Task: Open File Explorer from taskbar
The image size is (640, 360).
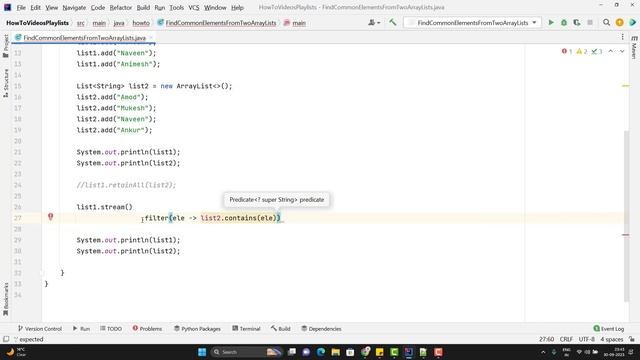Action: (x=336, y=352)
